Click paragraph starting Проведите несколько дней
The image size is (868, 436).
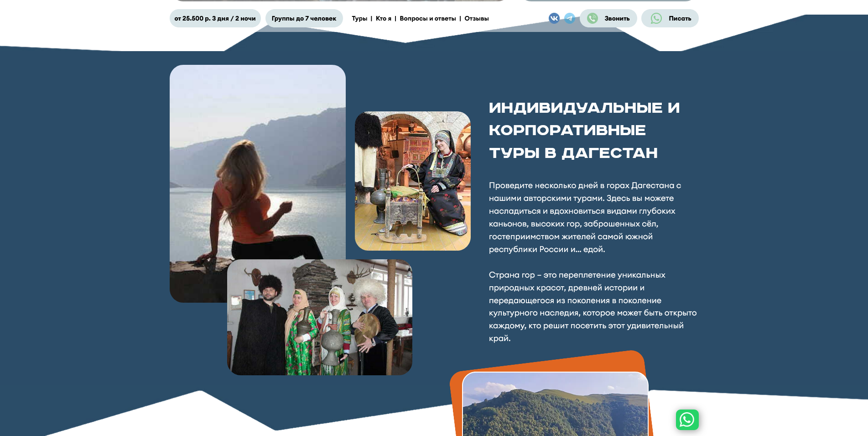point(585,217)
